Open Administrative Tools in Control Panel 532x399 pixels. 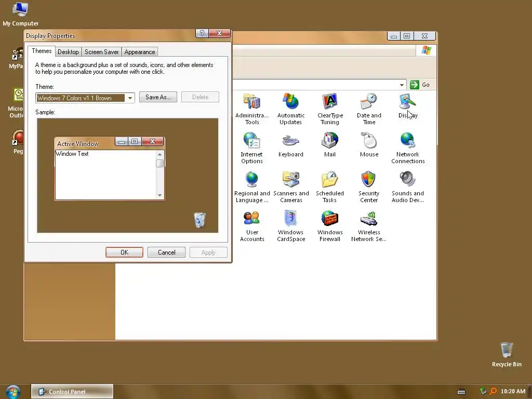pos(252,109)
